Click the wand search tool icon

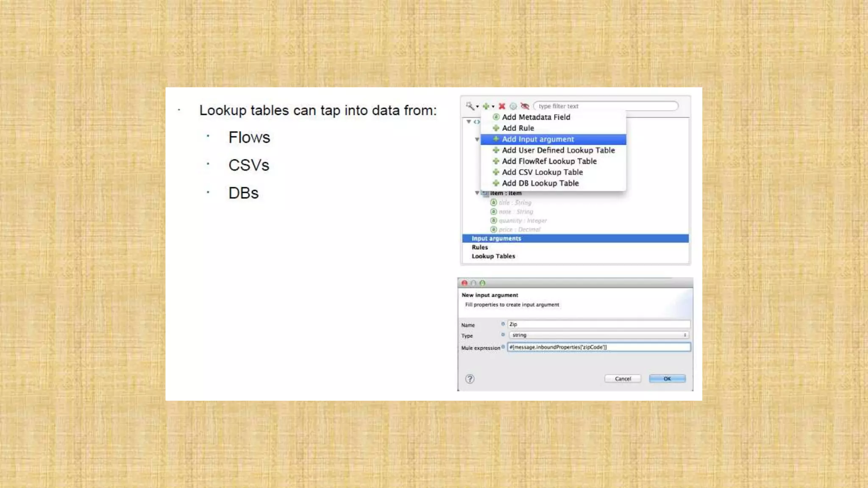470,106
